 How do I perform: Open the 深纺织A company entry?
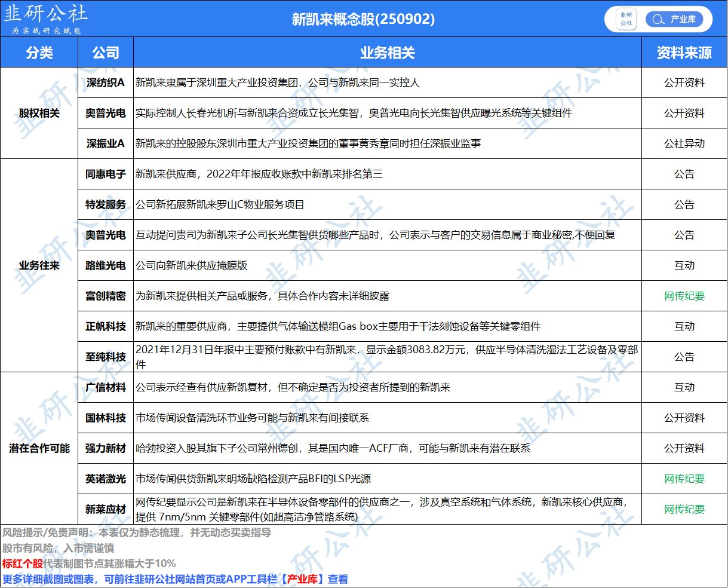point(106,82)
